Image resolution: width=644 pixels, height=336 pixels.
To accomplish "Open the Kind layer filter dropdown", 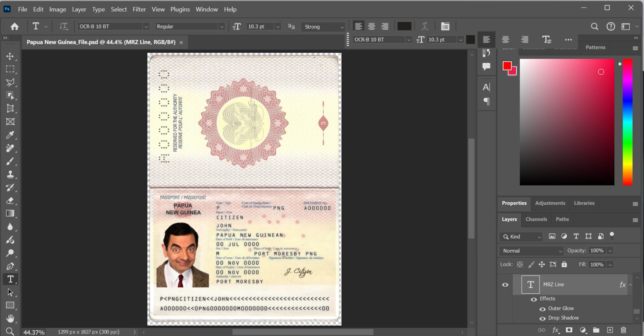I will [x=521, y=237].
